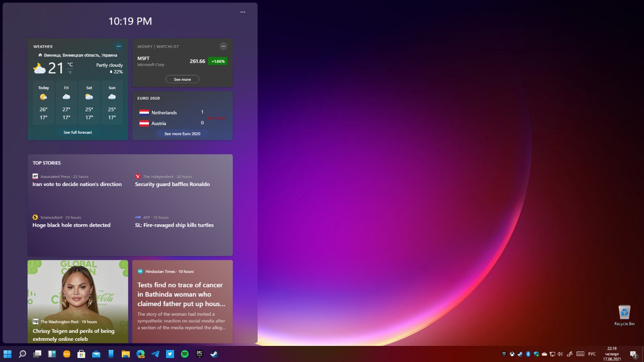Open taskbar Search

pos(22,354)
